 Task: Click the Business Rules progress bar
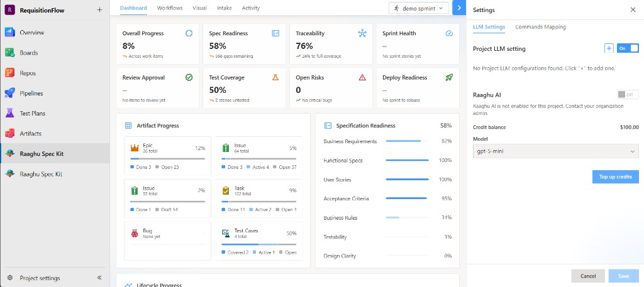(x=407, y=217)
